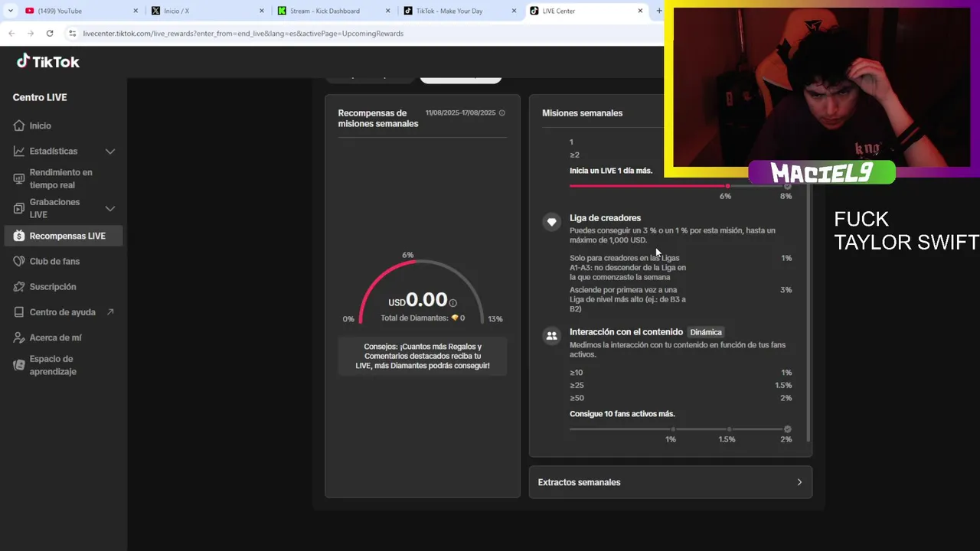Screen dimensions: 980x551
Task: Click the Interacción con el contenido people icon
Action: click(x=551, y=336)
